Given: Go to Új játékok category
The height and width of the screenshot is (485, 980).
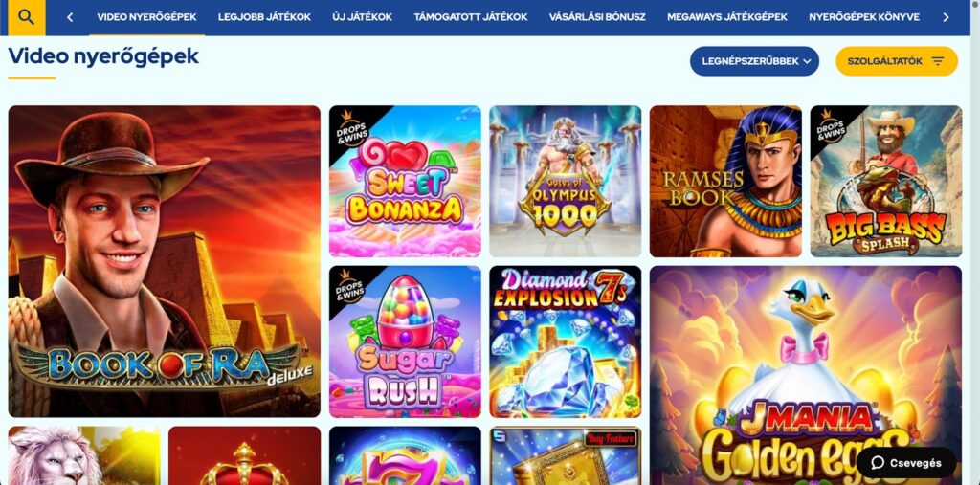Looking at the screenshot, I should 363,17.
